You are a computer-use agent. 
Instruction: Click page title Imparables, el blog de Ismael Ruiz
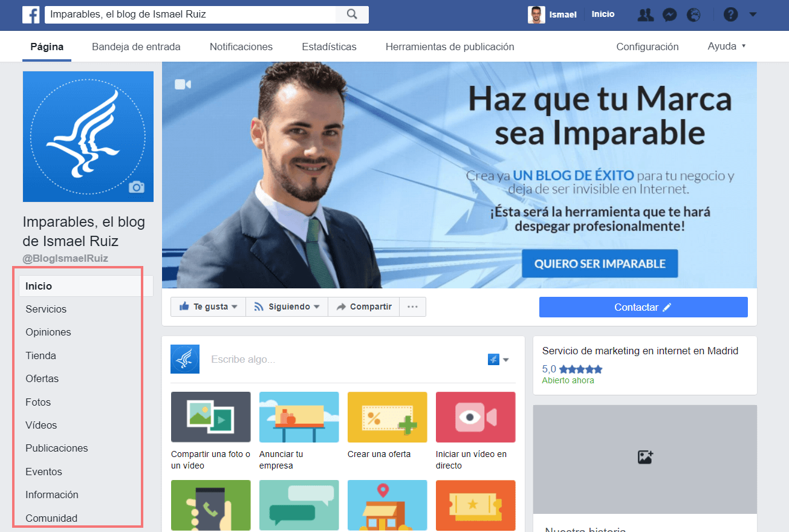84,232
